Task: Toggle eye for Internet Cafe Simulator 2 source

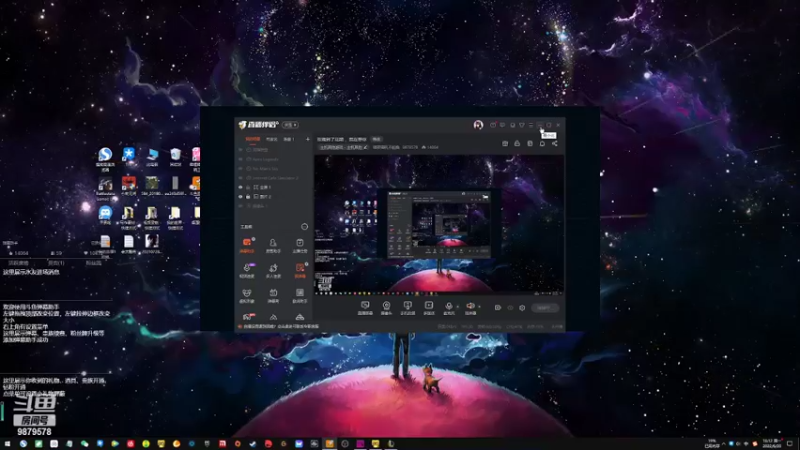Action: pyautogui.click(x=241, y=178)
